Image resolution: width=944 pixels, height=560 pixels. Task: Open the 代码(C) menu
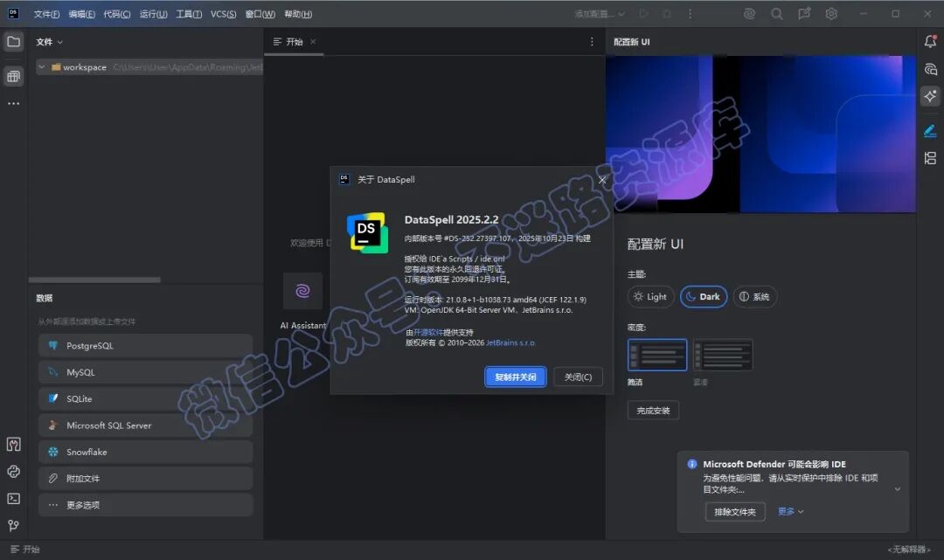pyautogui.click(x=117, y=14)
